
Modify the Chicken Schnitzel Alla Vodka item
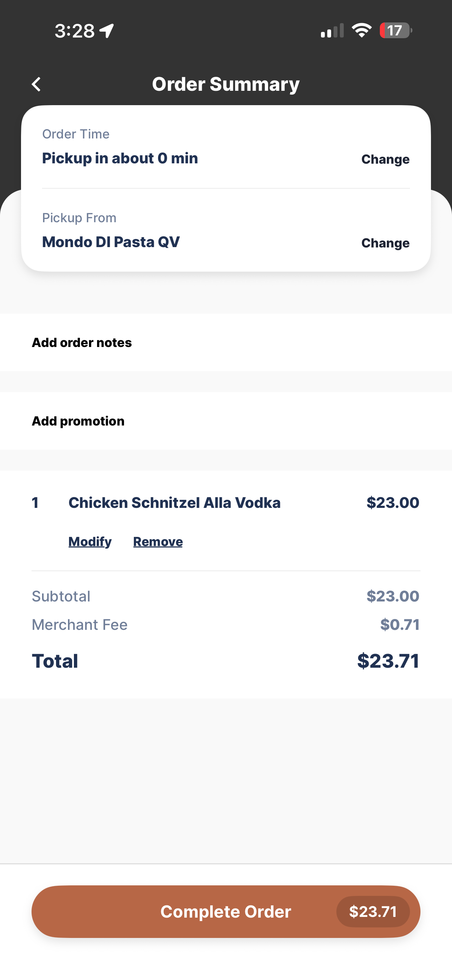click(90, 542)
